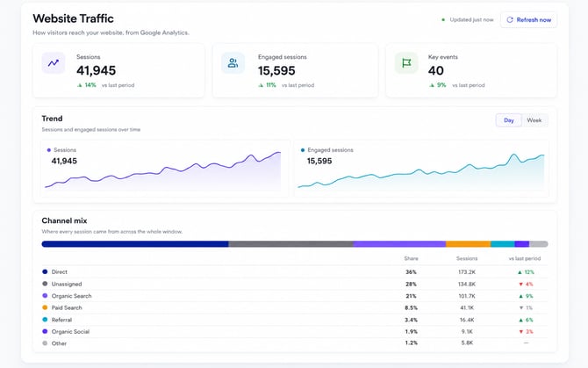Click the orange Paid Search bar segment
Screen dimensions: 588x368
468,244
